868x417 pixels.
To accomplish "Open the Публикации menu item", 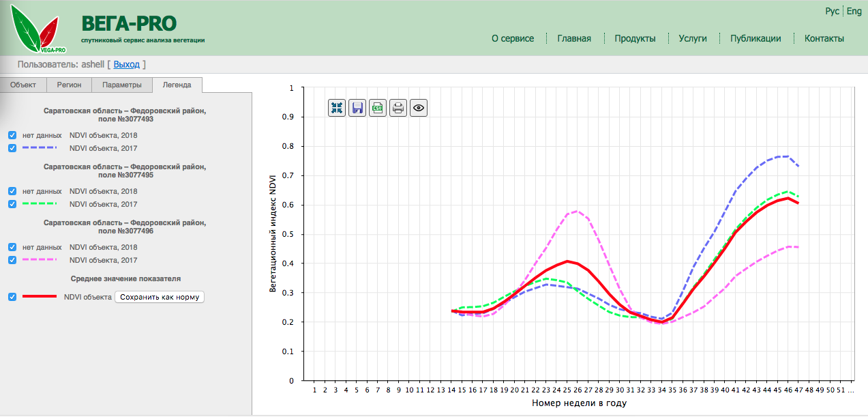I will (755, 39).
